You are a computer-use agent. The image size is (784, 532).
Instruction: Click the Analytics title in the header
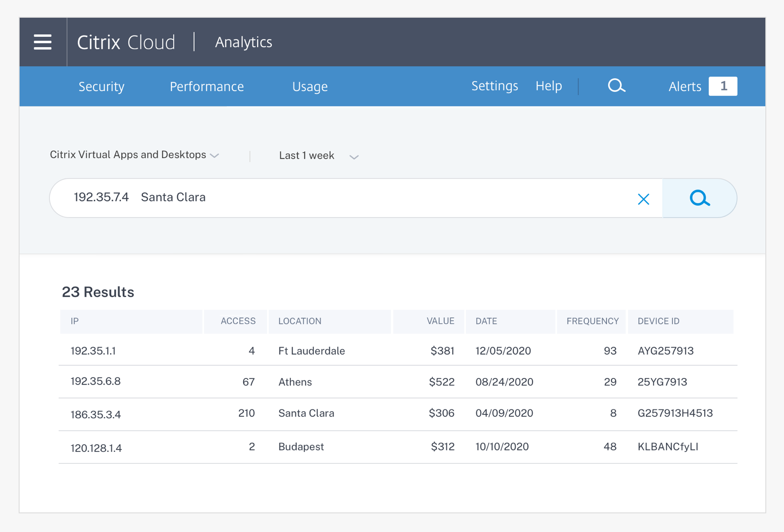tap(244, 42)
